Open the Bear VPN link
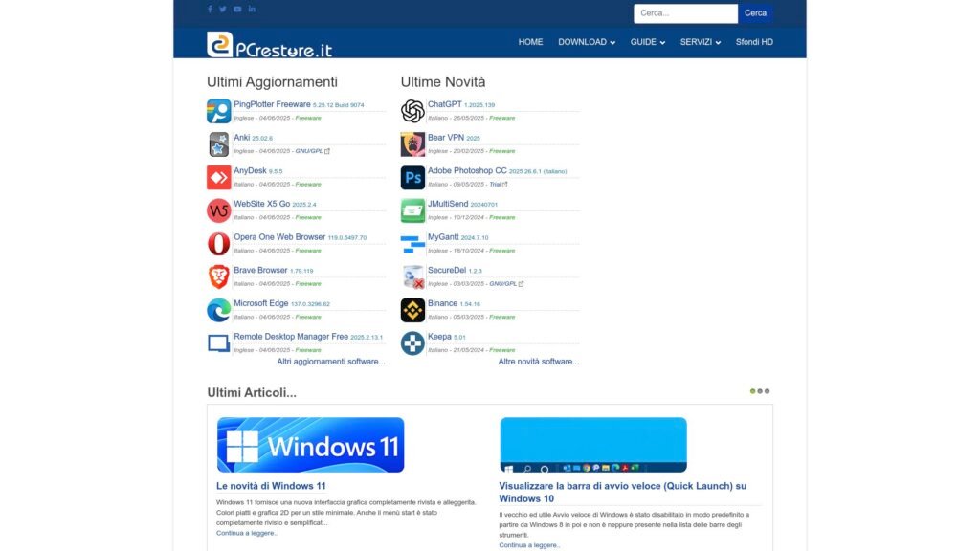The image size is (980, 551). (x=446, y=138)
